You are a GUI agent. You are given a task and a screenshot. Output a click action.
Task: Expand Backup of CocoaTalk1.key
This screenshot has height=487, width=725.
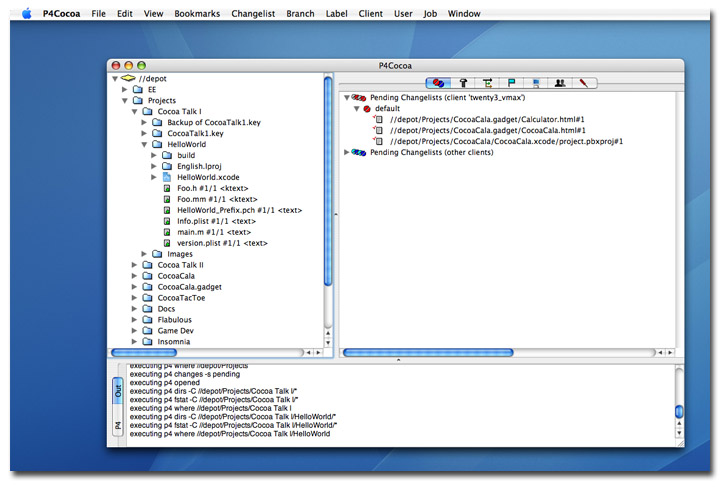(144, 123)
